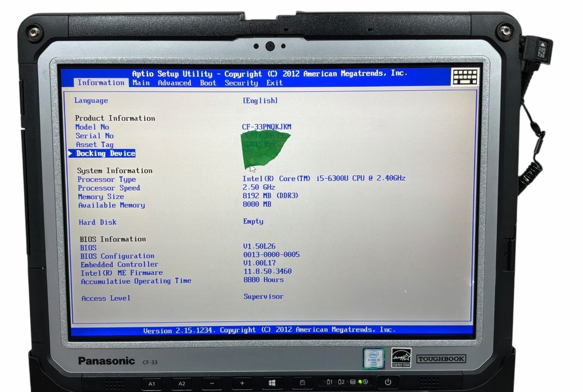Click the CF-33PNQKJKM model value
The image size is (583, 392).
266,127
